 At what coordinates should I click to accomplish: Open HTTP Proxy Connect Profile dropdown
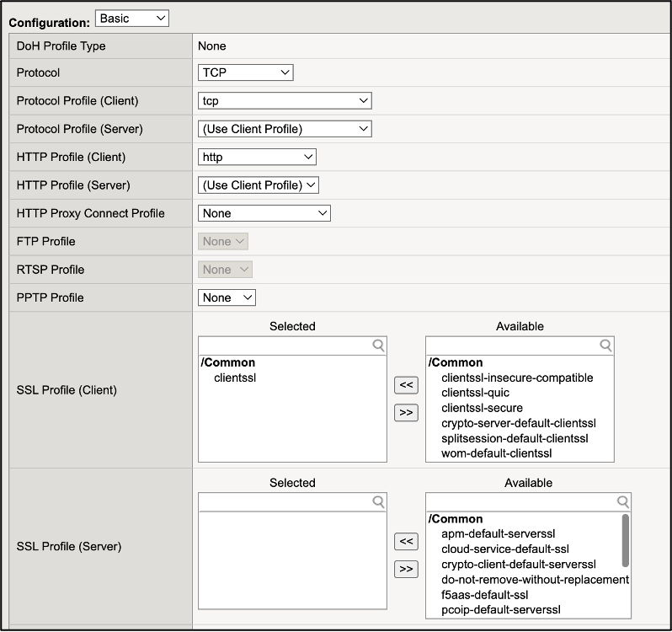tap(264, 213)
